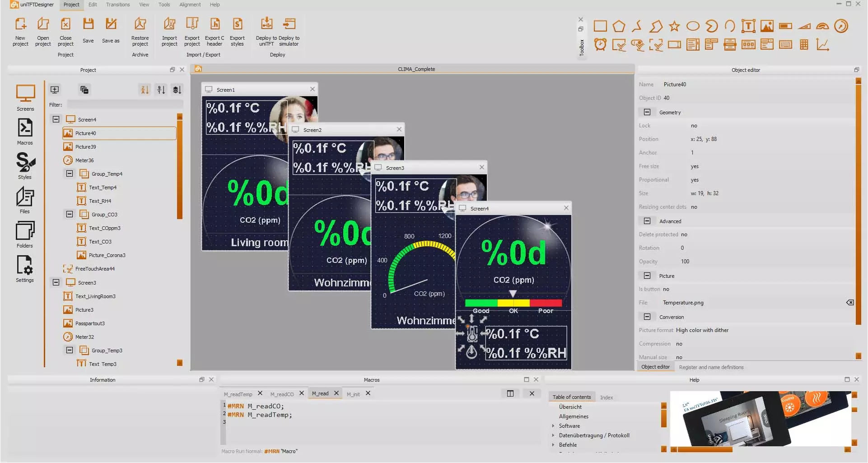Screen dimensions: 868x463
Task: Click the project Filter input field
Action: click(x=125, y=104)
